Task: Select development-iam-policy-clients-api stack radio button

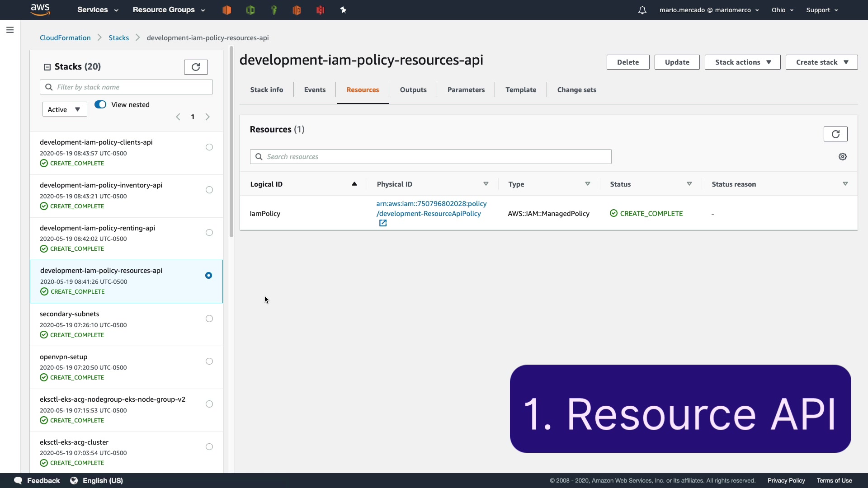Action: (x=209, y=147)
